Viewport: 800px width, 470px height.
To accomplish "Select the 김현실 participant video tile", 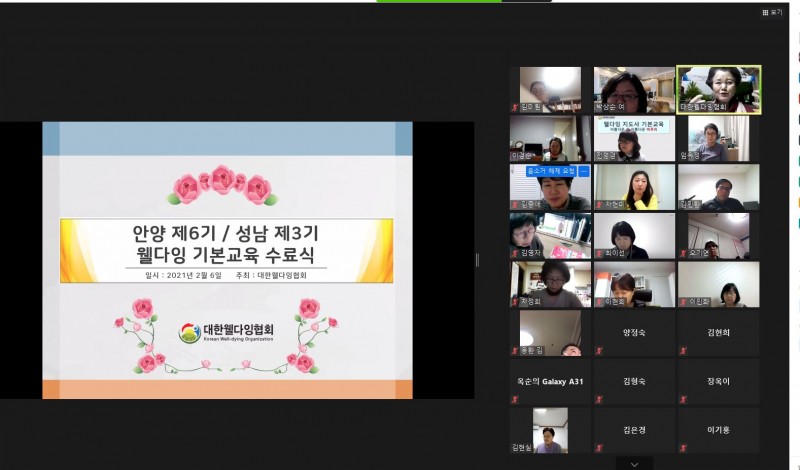I will coord(550,430).
